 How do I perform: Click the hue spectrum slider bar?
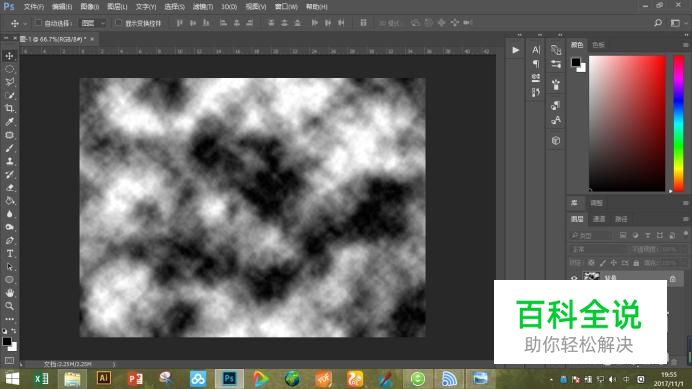(x=679, y=123)
